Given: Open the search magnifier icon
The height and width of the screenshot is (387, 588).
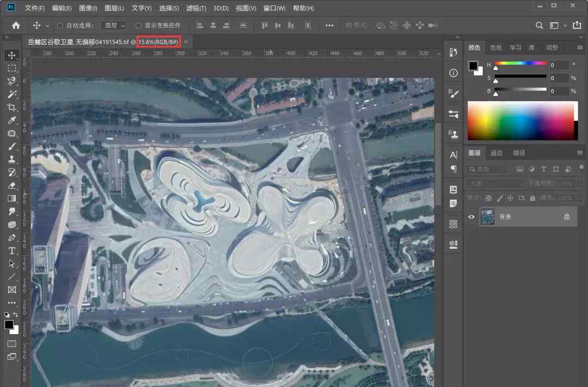Looking at the screenshot, I should [539, 26].
